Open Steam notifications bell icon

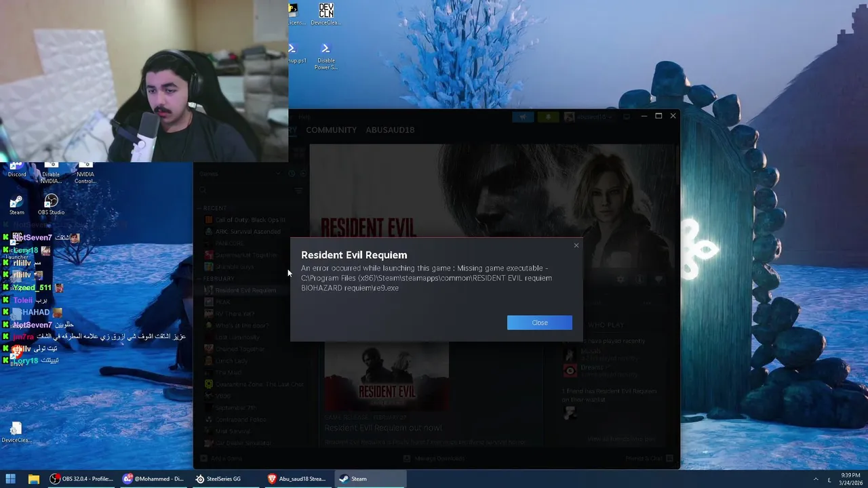click(548, 117)
